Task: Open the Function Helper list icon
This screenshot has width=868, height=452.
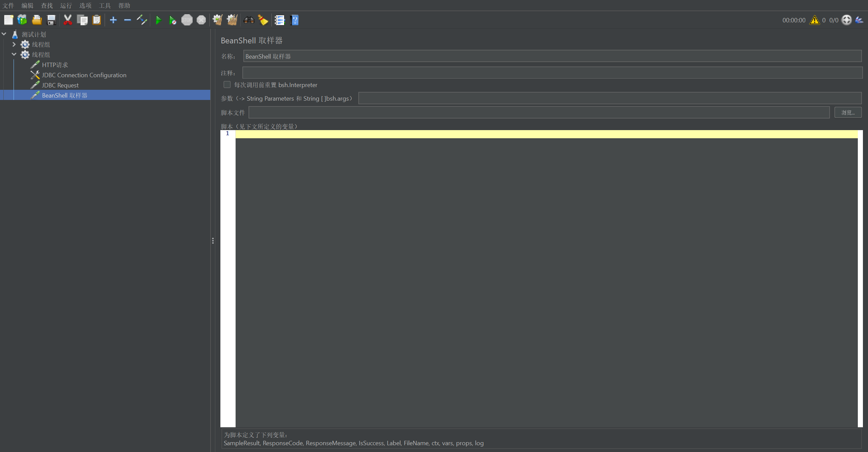Action: click(279, 20)
